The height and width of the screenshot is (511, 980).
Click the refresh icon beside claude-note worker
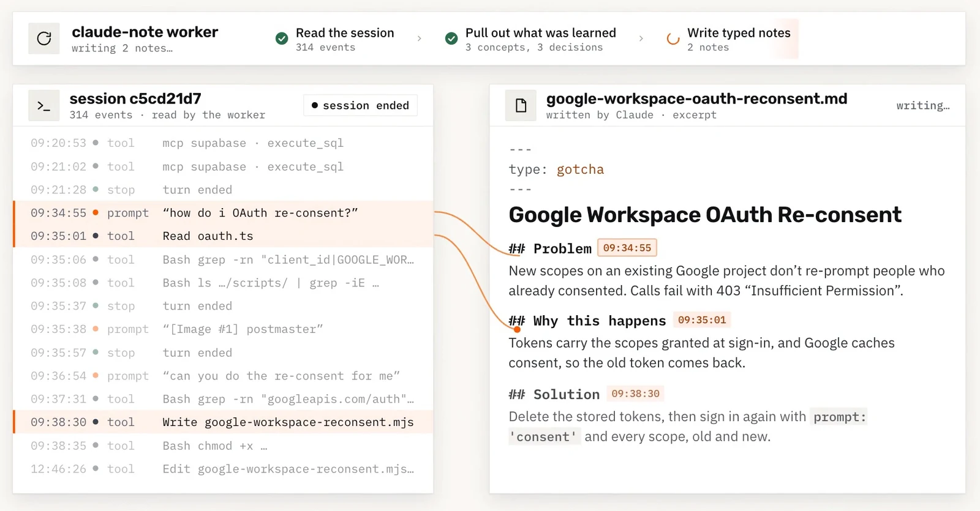[44, 39]
